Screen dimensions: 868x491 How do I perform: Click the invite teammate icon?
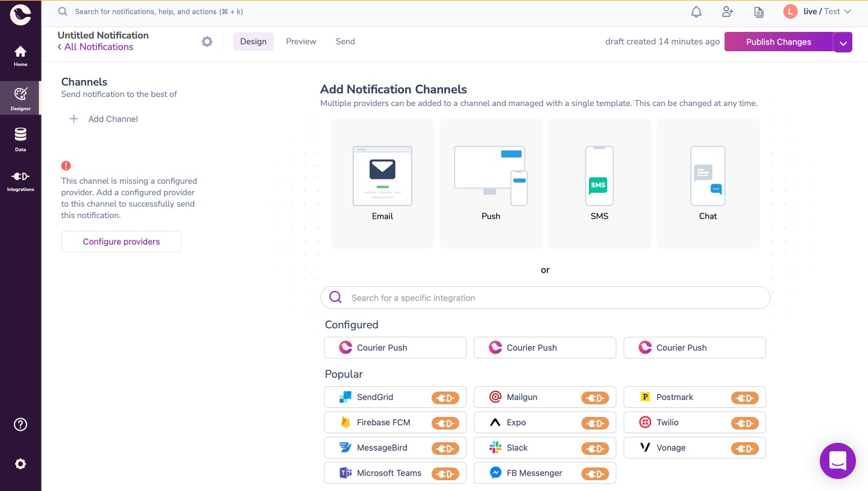click(728, 11)
